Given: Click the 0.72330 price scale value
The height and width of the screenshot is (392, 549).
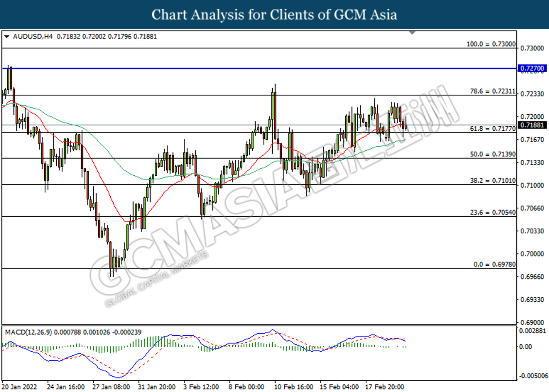Looking at the screenshot, I should [532, 94].
